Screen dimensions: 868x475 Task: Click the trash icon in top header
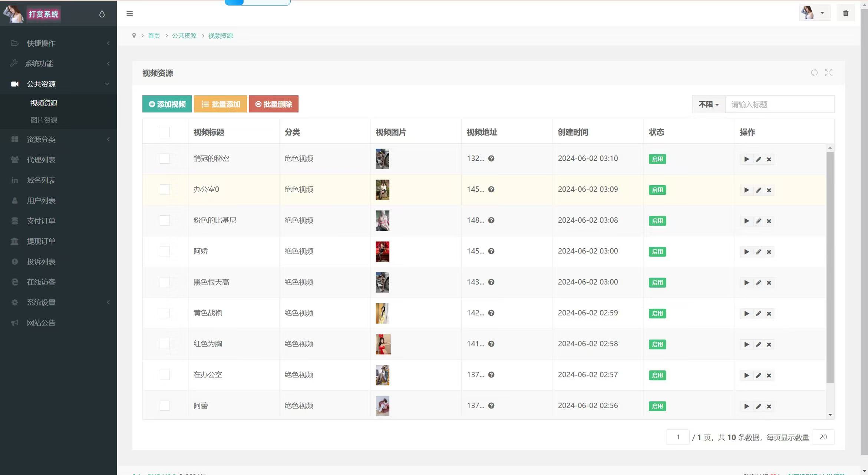tap(845, 13)
